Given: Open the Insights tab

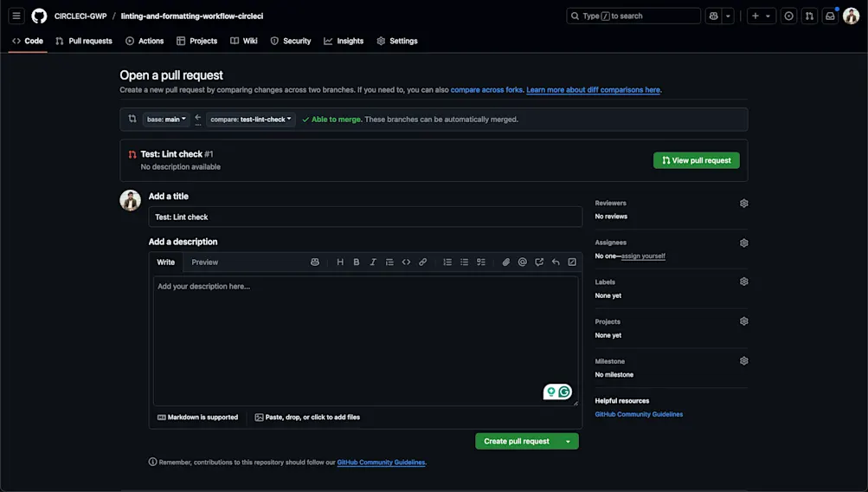Looking at the screenshot, I should tap(344, 41).
